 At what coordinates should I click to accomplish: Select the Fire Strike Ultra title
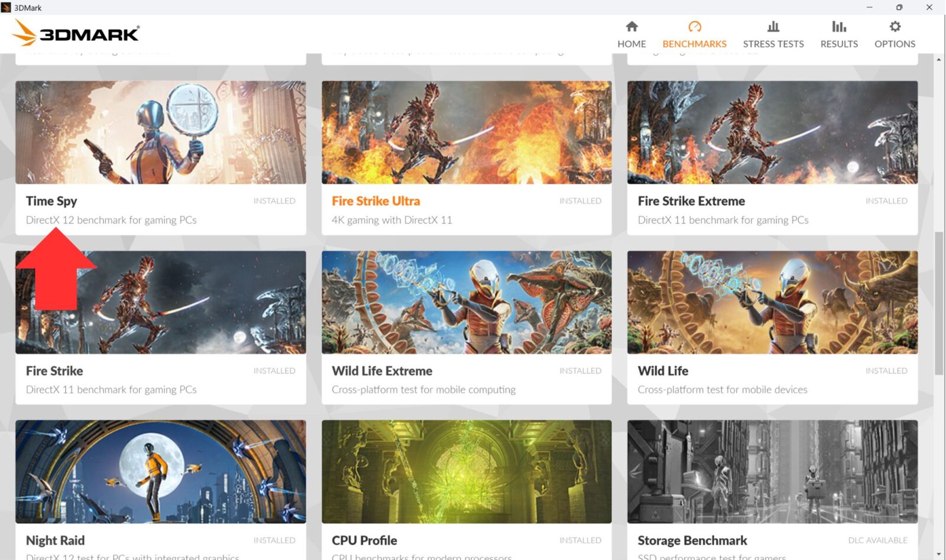375,201
